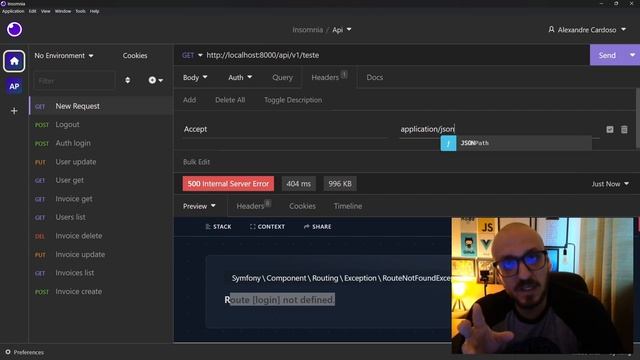Click the Send button
The height and width of the screenshot is (360, 640).
click(607, 55)
